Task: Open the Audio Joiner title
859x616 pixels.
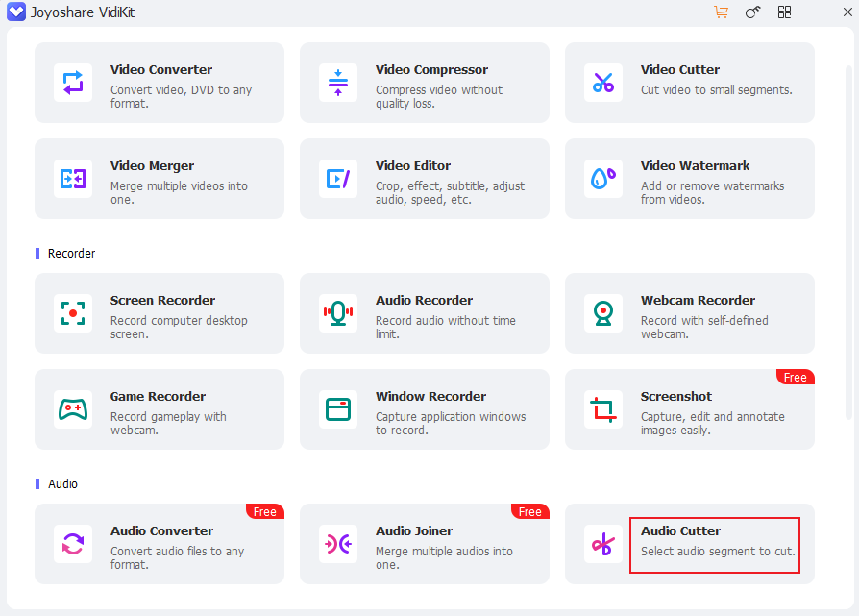Action: click(x=414, y=531)
